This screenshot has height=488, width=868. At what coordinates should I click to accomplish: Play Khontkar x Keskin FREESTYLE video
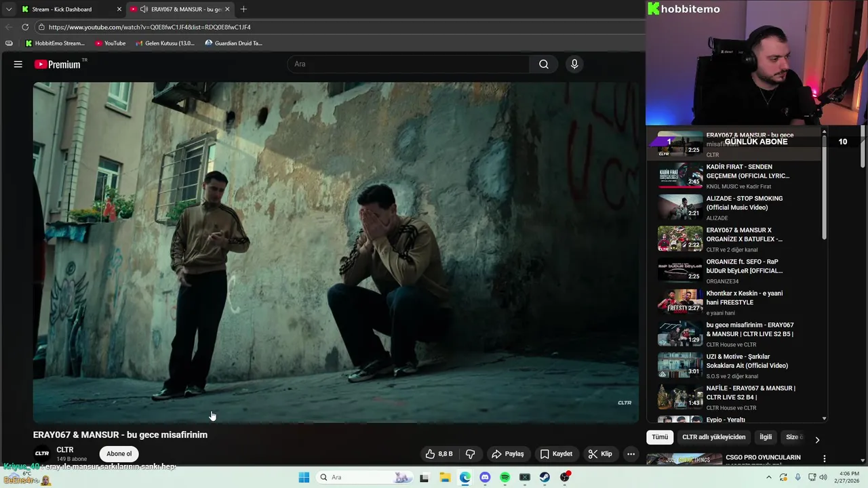[736, 302]
